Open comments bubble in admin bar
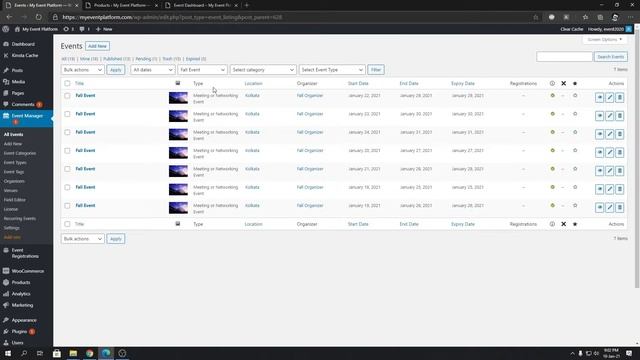The width and height of the screenshot is (640, 360). [84, 29]
